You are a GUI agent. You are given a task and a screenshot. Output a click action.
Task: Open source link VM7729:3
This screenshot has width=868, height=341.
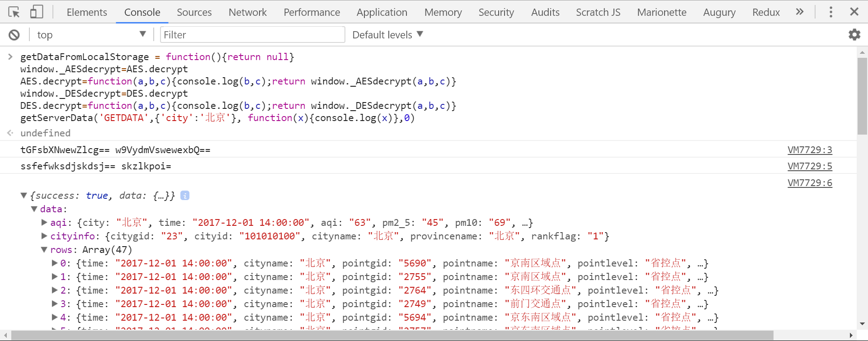(x=810, y=150)
